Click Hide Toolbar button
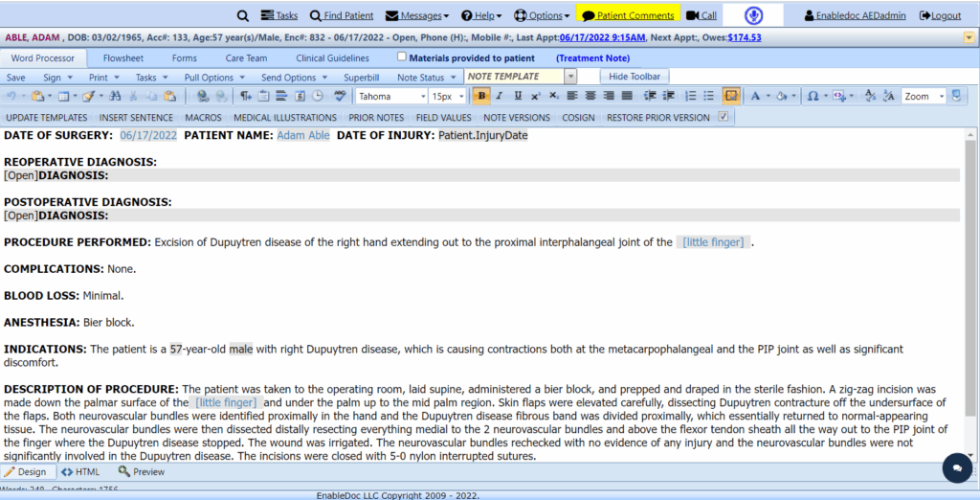980x500 pixels. [x=635, y=77]
